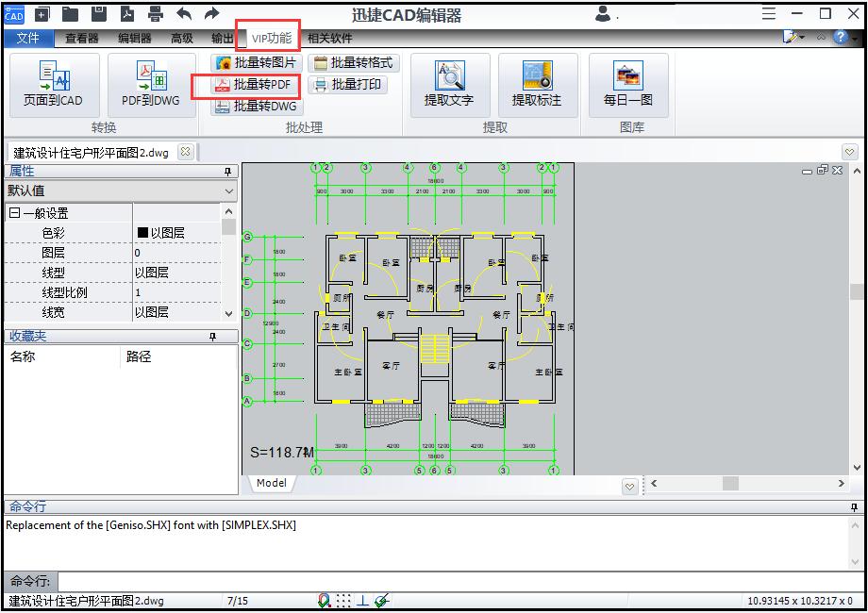The height and width of the screenshot is (613, 868).
Task: Toggle the grid dots icon in status bar
Action: point(343,601)
